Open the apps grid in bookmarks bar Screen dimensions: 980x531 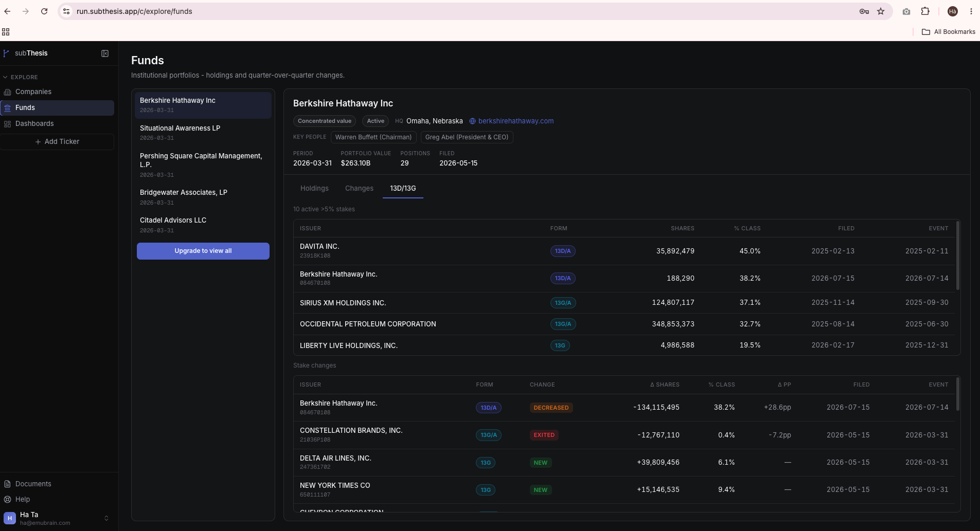(6, 32)
